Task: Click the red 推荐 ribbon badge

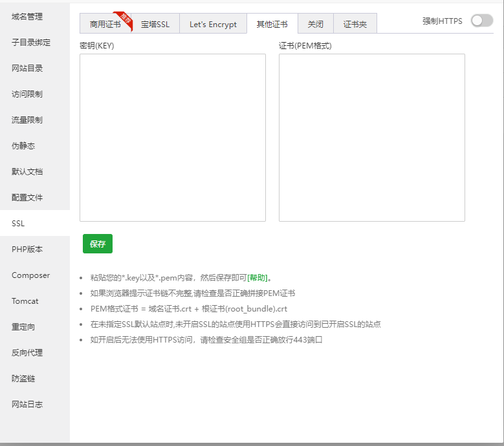Action: click(125, 20)
